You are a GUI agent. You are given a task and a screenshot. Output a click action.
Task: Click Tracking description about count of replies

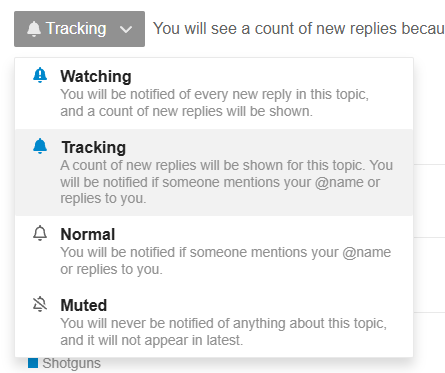[x=227, y=182]
